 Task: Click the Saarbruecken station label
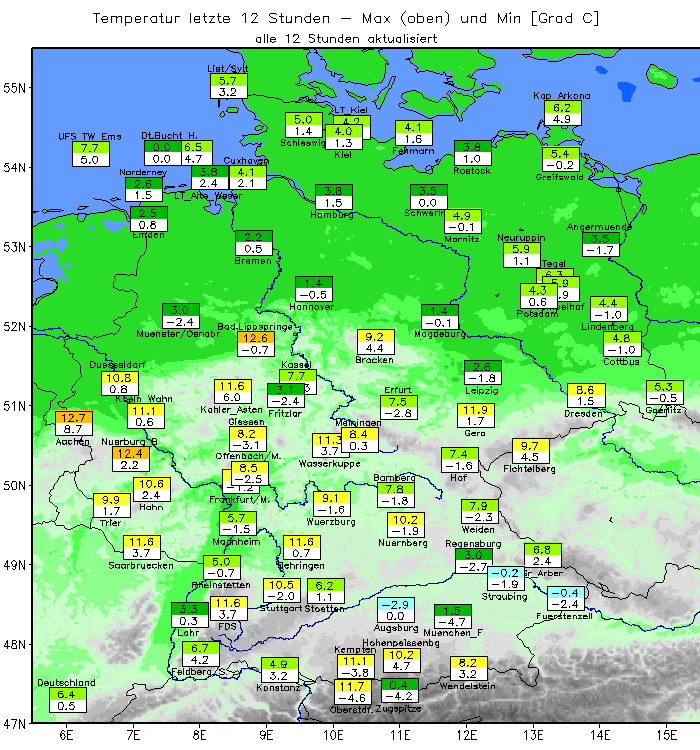141,565
